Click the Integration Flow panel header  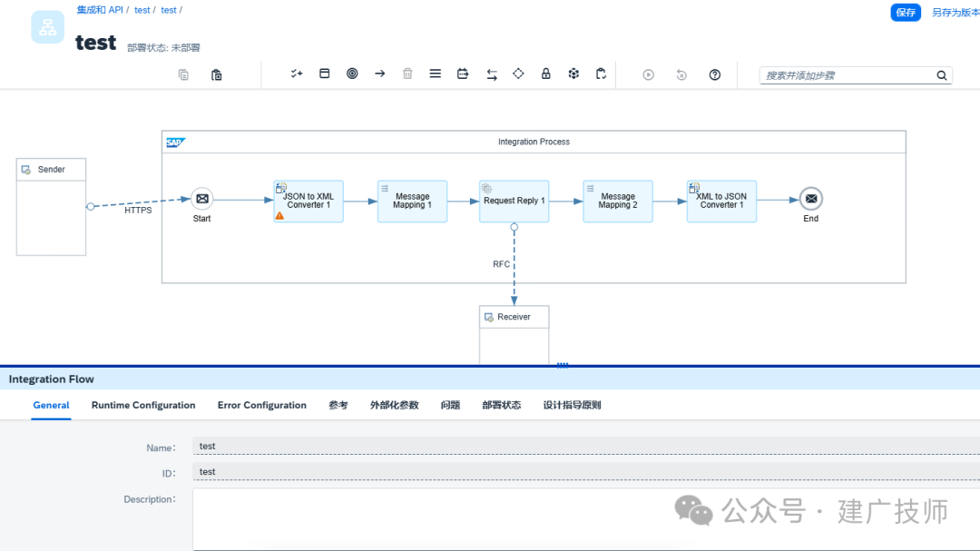pos(490,379)
